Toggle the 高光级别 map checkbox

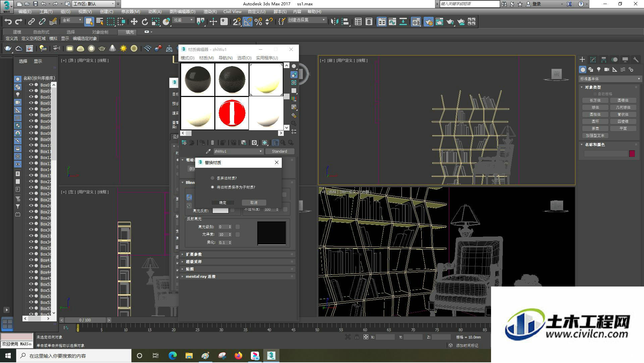[237, 227]
